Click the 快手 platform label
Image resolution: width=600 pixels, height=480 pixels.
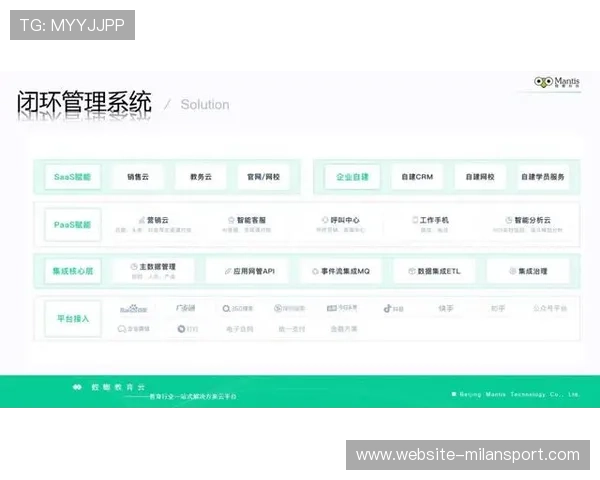(446, 308)
